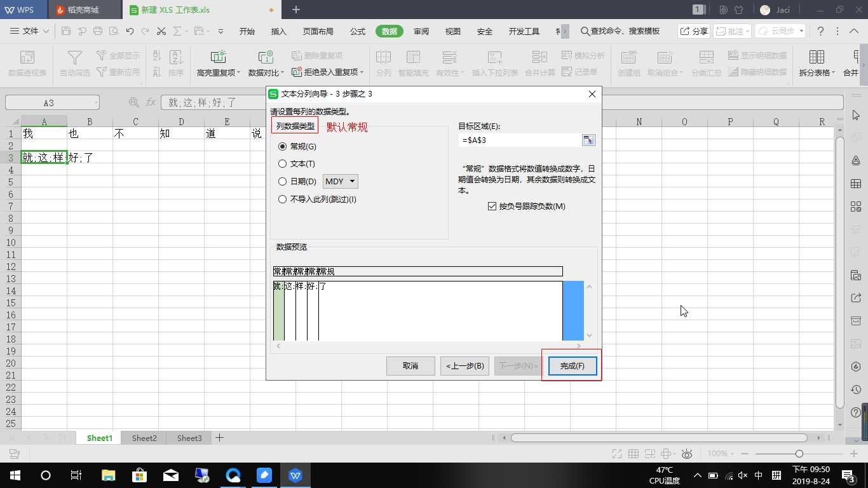Viewport: 868px width, 488px height.
Task: Open the 公式 ribbon tab
Action: point(358,31)
